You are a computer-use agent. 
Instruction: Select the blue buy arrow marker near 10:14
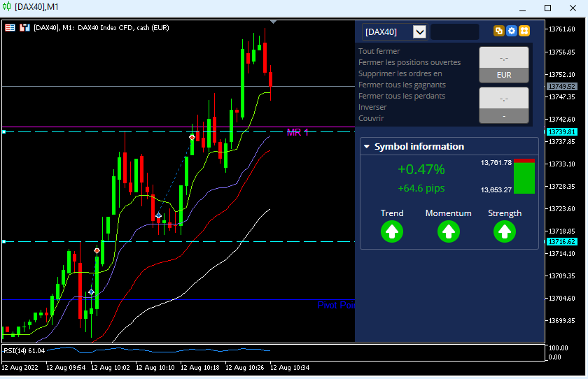(159, 215)
